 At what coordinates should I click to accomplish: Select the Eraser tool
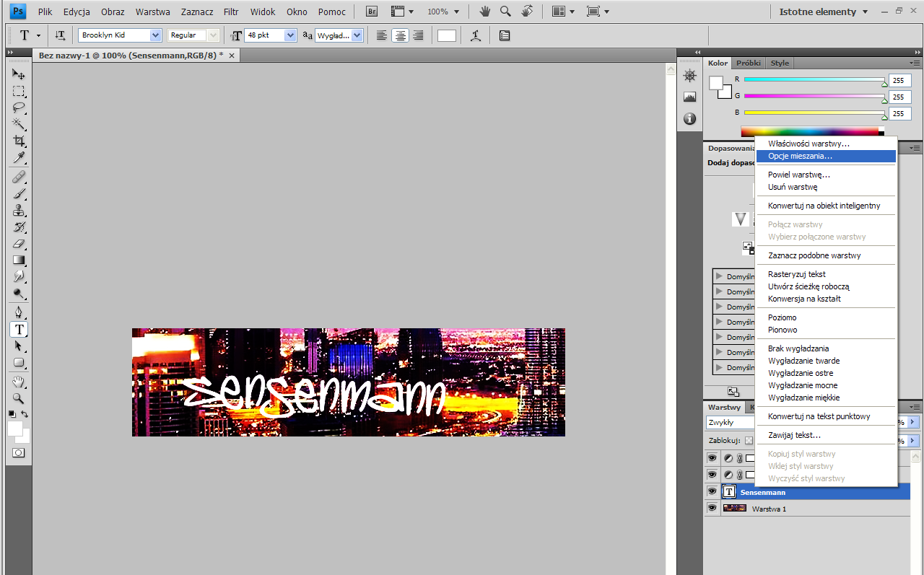[x=19, y=244]
